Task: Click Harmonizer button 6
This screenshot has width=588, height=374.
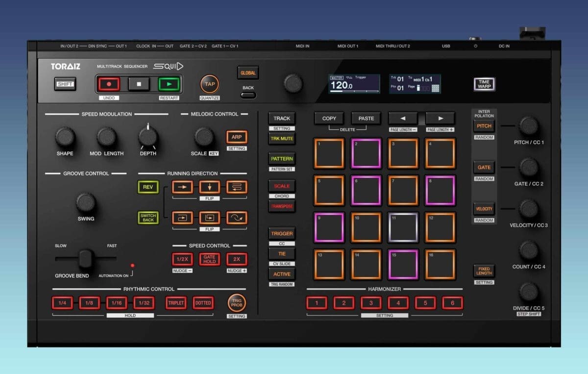Action: click(452, 303)
